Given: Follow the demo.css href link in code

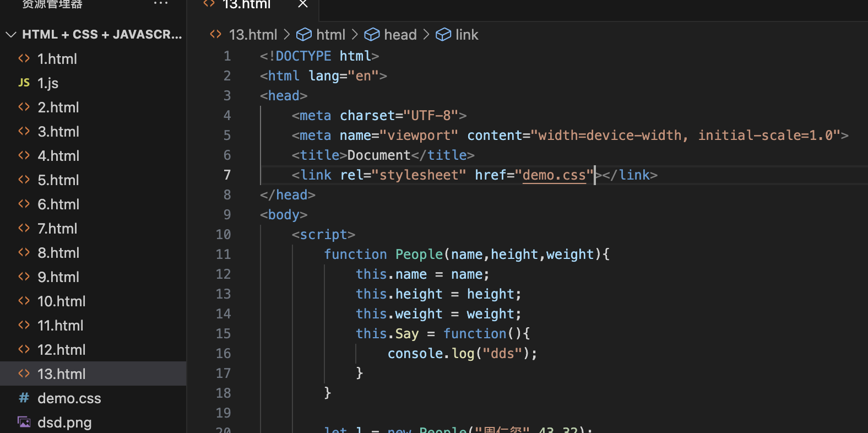Looking at the screenshot, I should [x=554, y=175].
